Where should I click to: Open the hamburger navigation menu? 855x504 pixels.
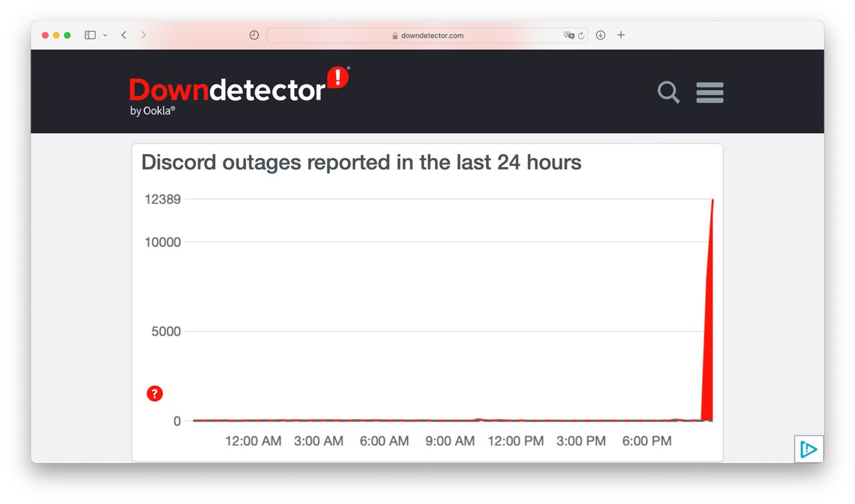[x=709, y=92]
